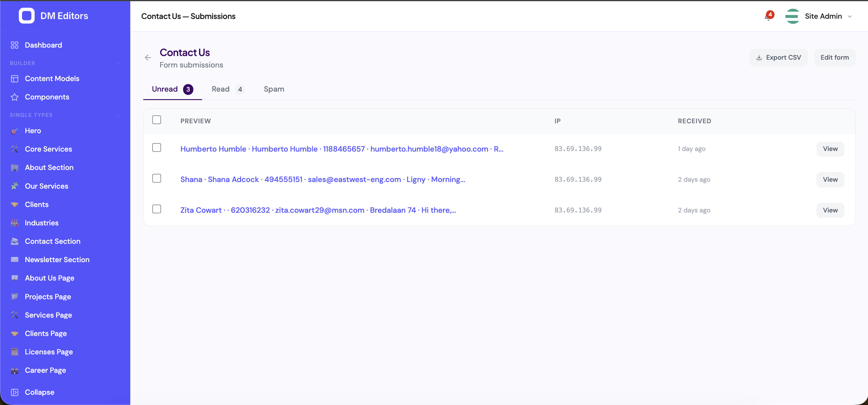Collapse the SINGLE TYPES sidebar section
Image resolution: width=868 pixels, height=405 pixels.
coord(118,115)
